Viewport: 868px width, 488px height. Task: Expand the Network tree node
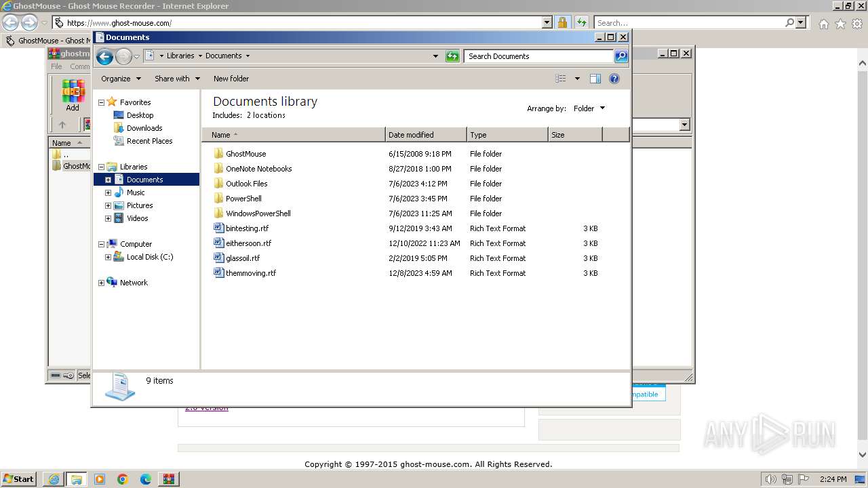click(102, 283)
